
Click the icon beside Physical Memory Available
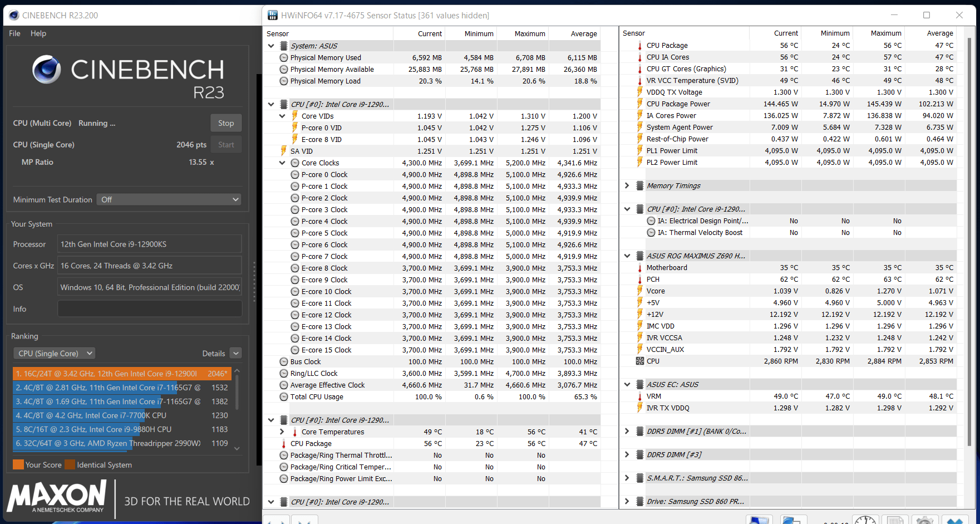click(284, 70)
